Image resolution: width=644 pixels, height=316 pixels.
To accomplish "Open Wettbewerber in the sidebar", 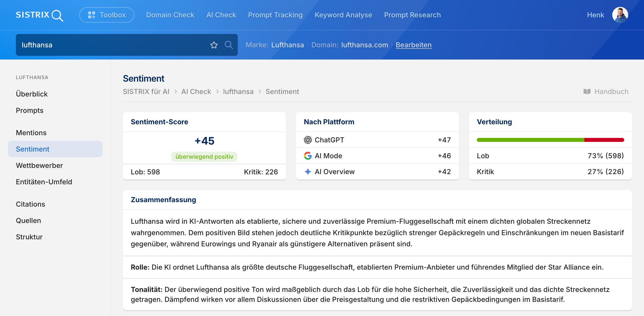I will (39, 165).
